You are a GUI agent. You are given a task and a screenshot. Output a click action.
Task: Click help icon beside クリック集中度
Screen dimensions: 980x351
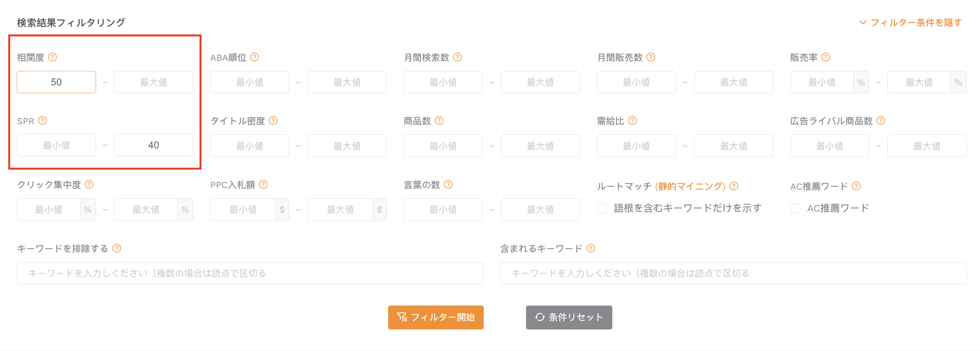click(89, 185)
